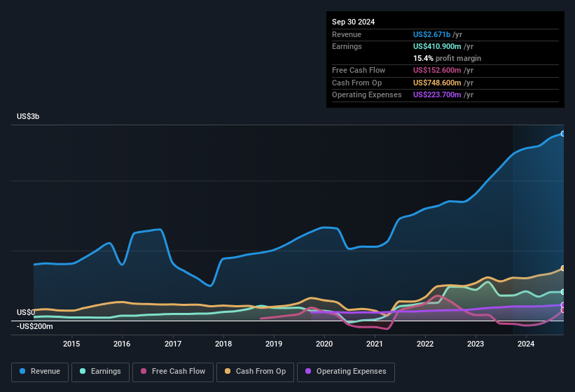575x392 pixels.
Task: Click the Operating Expenses end-point marker
Action: pyautogui.click(x=563, y=304)
